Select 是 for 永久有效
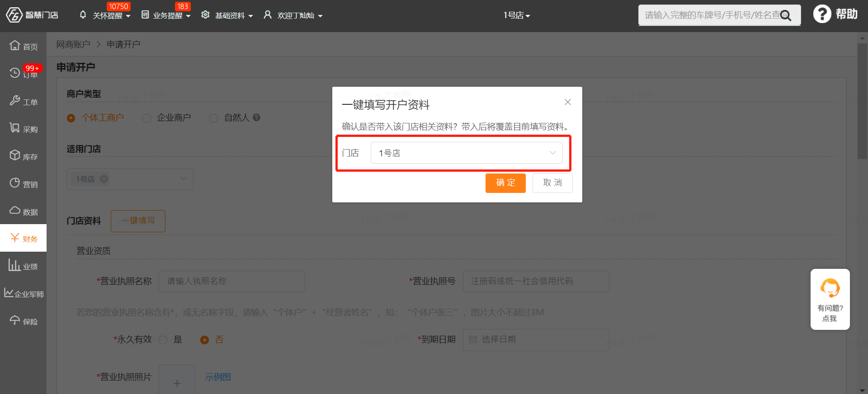 click(x=163, y=340)
